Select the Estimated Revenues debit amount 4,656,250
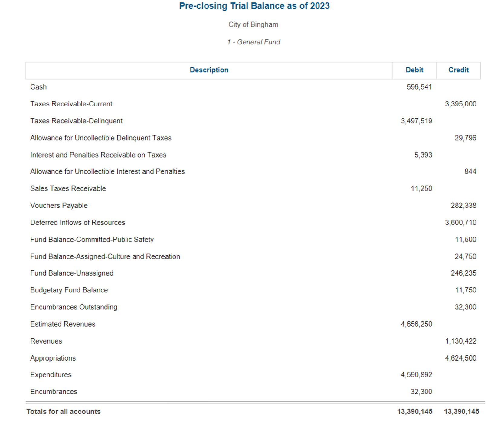Screen dimensions: 504x421 tap(417, 324)
